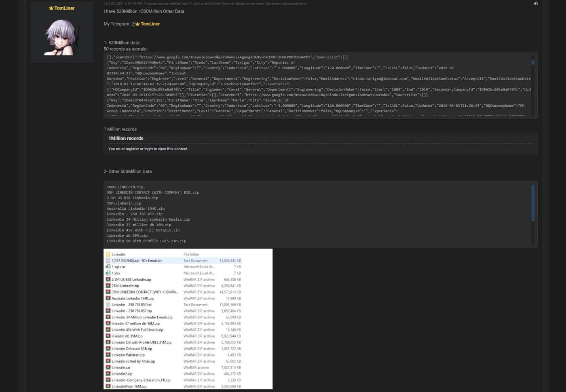Click the heading 1- 520Million data:

tap(122, 43)
